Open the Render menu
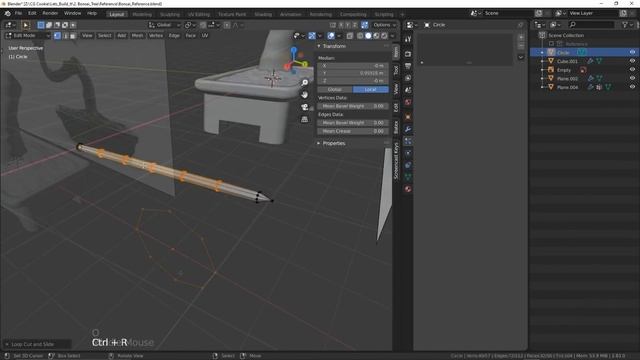Screen dimensions: 640x360 coord(50,13)
